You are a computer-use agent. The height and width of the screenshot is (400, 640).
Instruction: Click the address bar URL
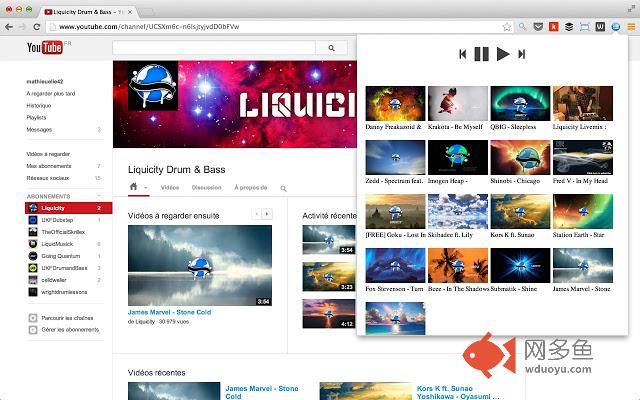(149, 27)
